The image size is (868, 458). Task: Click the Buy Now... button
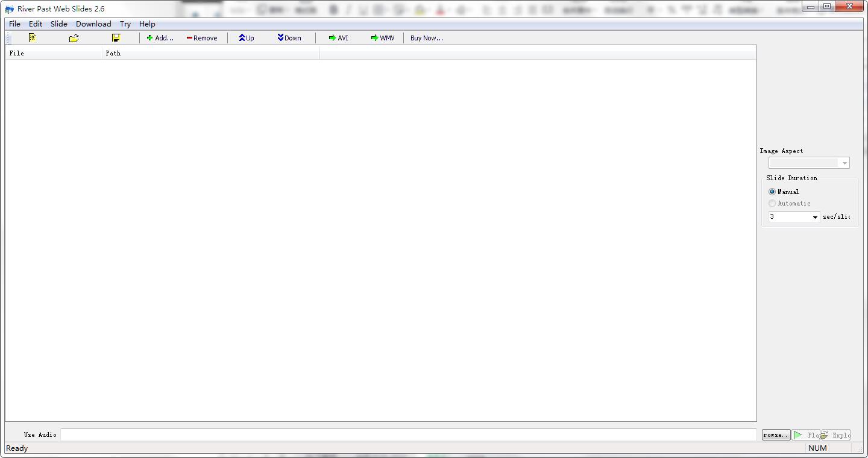click(x=426, y=38)
